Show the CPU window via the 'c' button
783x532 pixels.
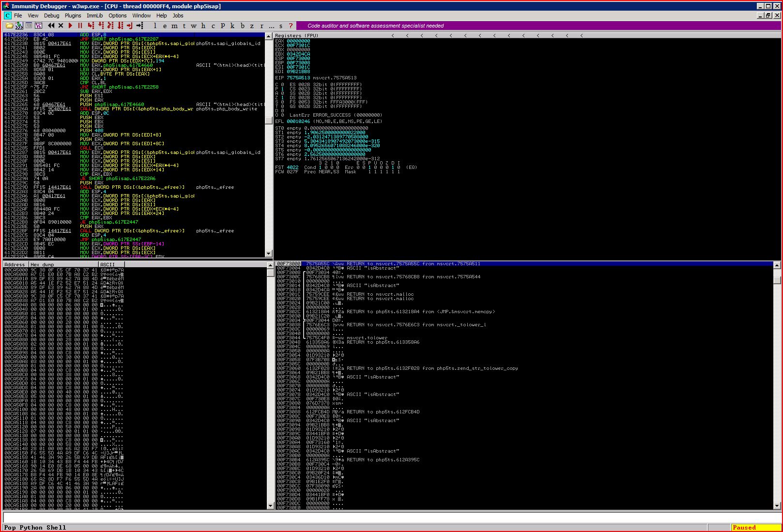coord(213,26)
